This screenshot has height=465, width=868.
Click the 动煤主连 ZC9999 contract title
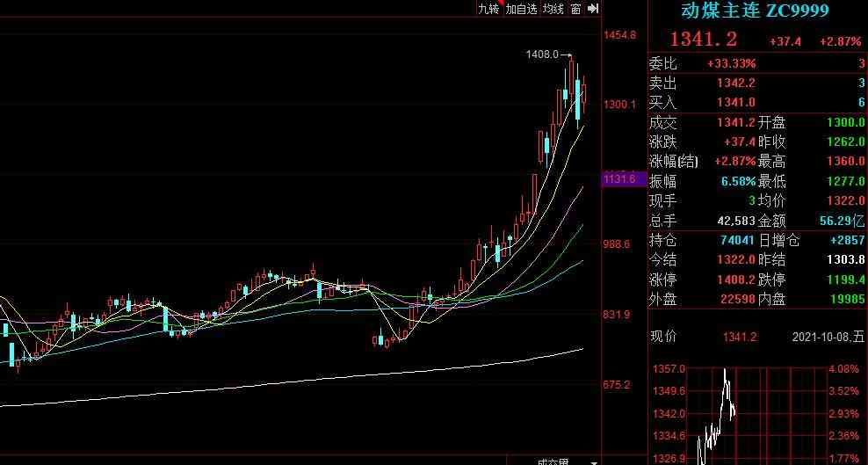[x=756, y=11]
